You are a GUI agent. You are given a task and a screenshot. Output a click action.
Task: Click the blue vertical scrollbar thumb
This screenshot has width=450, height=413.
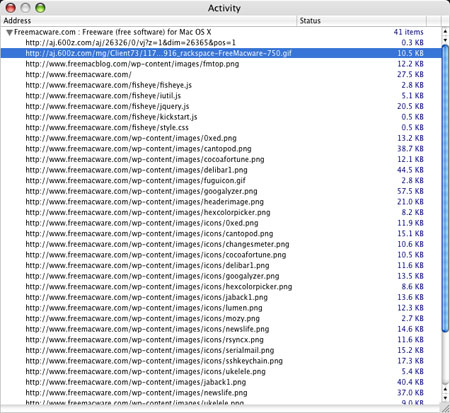coord(445,188)
